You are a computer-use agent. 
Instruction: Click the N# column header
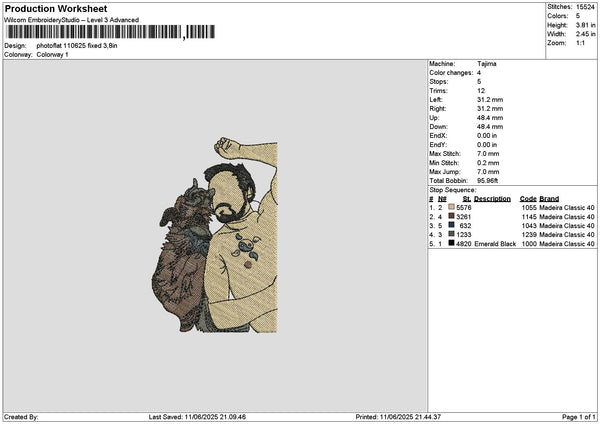click(442, 199)
